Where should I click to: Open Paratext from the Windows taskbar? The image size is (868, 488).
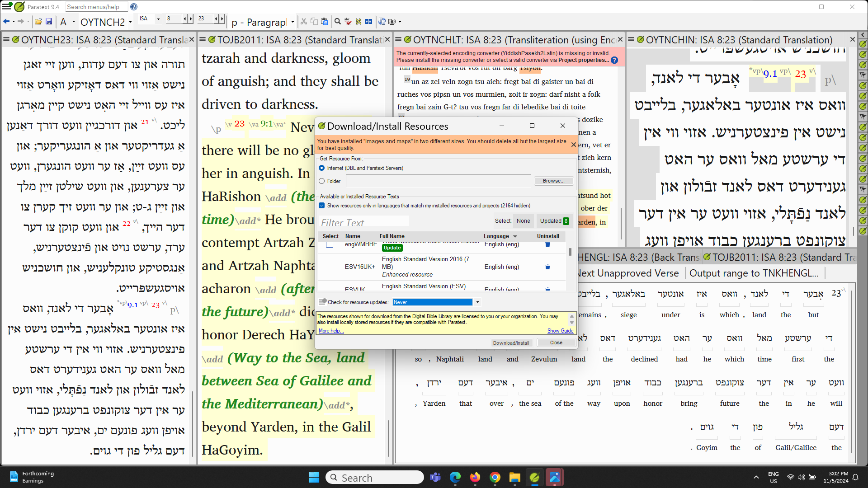point(534,477)
